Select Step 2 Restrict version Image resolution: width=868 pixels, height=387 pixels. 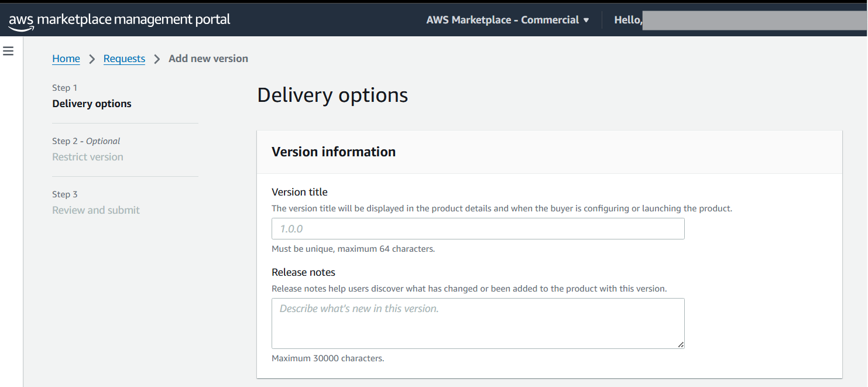(88, 157)
